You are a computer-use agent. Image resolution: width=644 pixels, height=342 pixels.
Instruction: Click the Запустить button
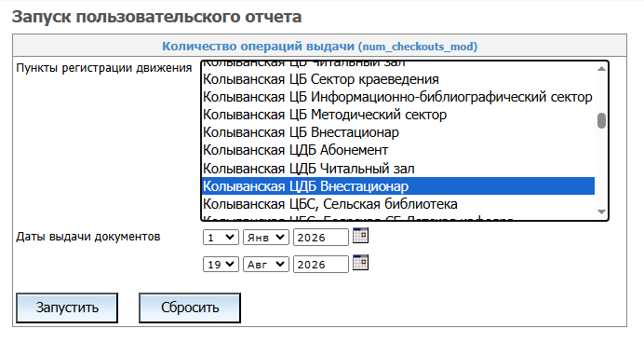(67, 308)
